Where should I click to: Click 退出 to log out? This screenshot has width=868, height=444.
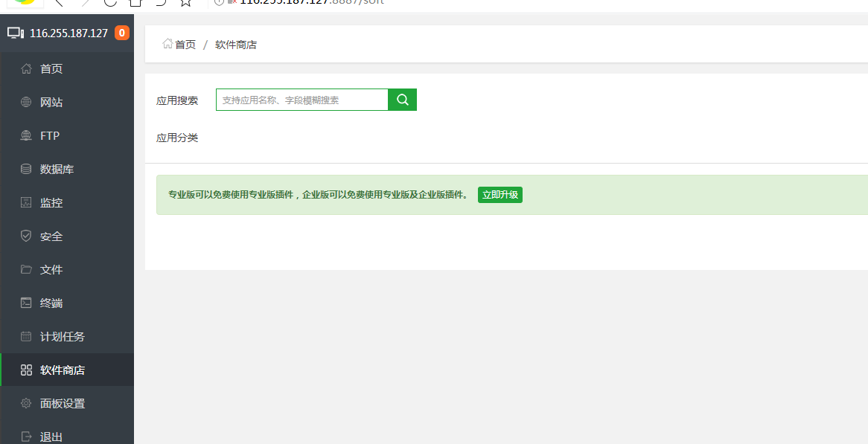51,437
